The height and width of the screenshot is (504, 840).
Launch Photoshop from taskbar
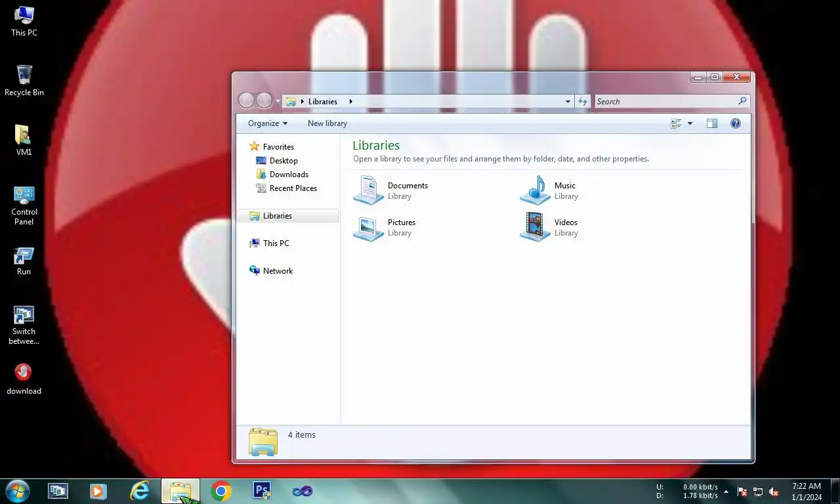point(262,491)
